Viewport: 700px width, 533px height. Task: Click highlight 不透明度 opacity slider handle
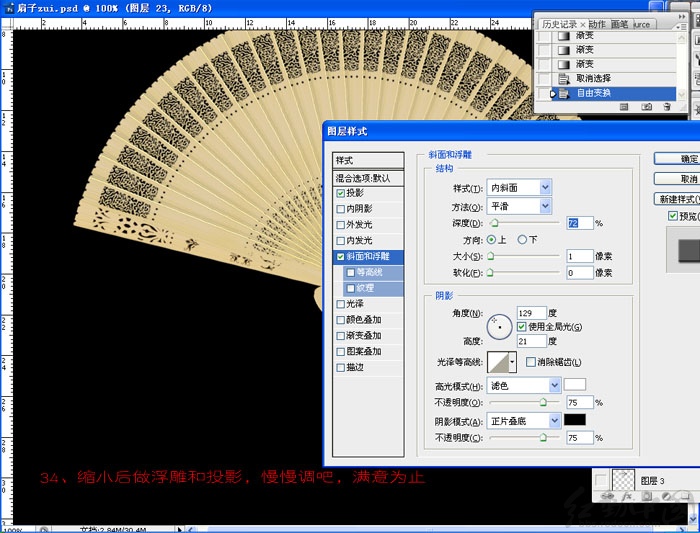pos(543,402)
